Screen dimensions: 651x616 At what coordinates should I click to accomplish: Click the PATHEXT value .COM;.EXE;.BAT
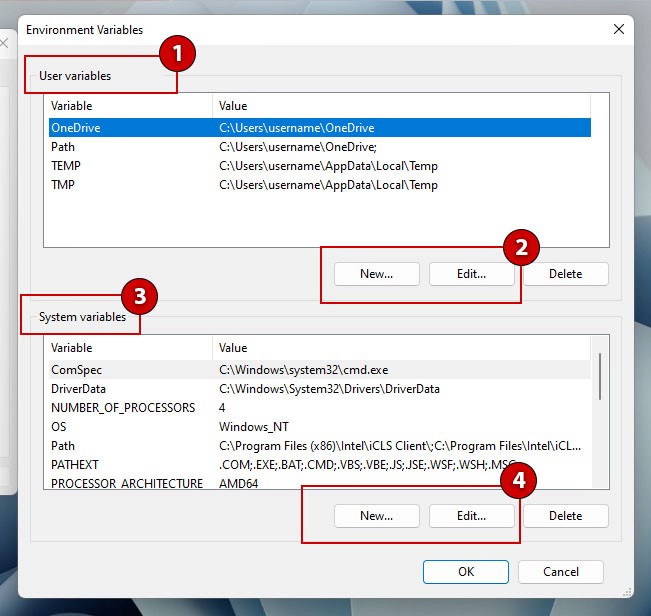point(367,465)
